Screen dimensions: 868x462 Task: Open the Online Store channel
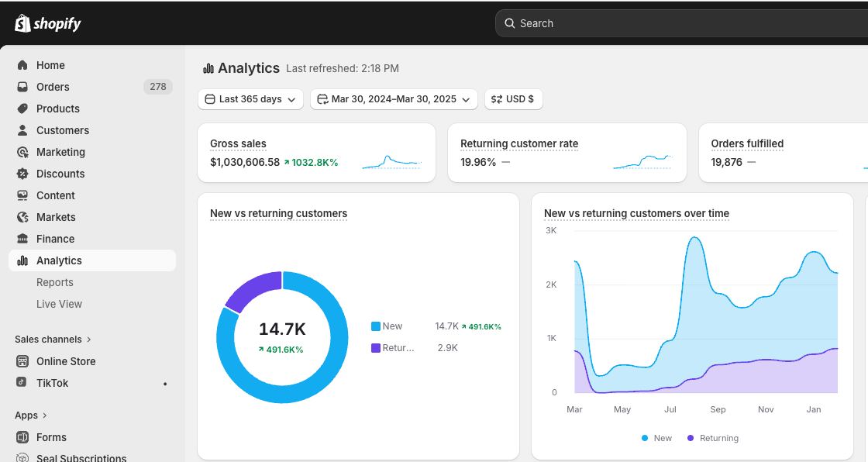pyautogui.click(x=92, y=361)
